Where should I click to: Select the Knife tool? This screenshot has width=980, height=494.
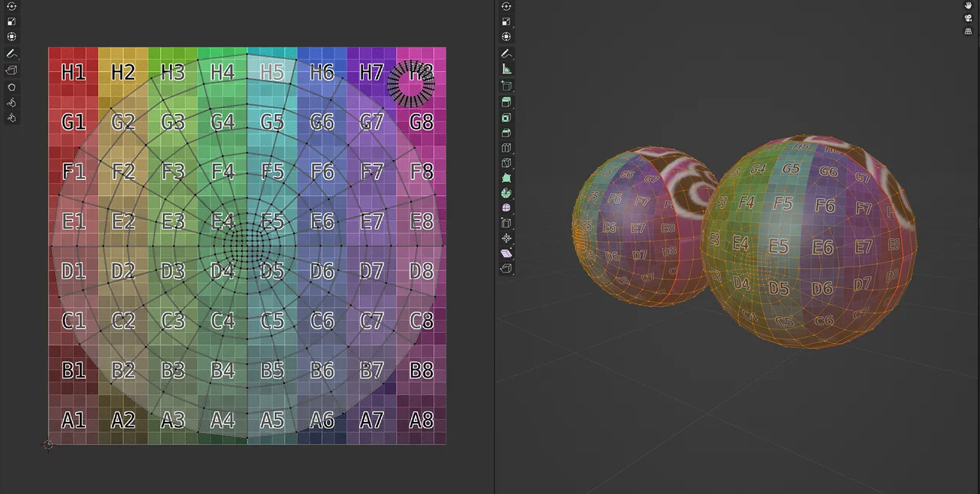point(506,162)
